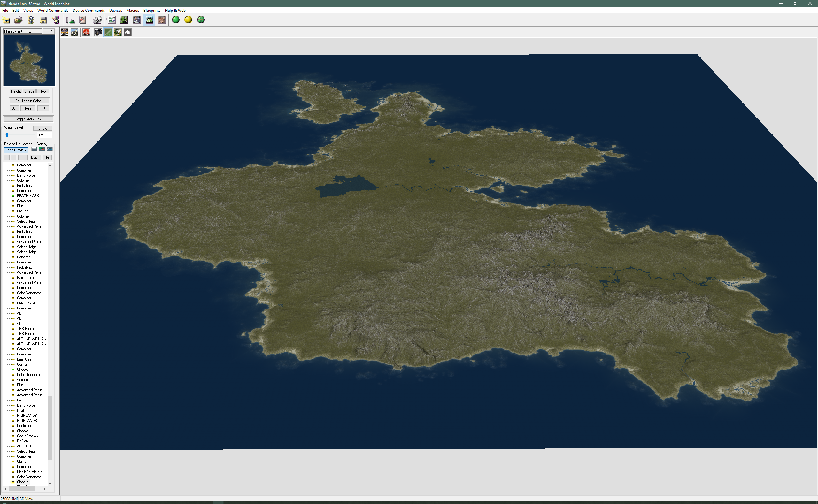The height and width of the screenshot is (504, 818).
Task: Open the A|B comparison view
Action: [x=128, y=32]
